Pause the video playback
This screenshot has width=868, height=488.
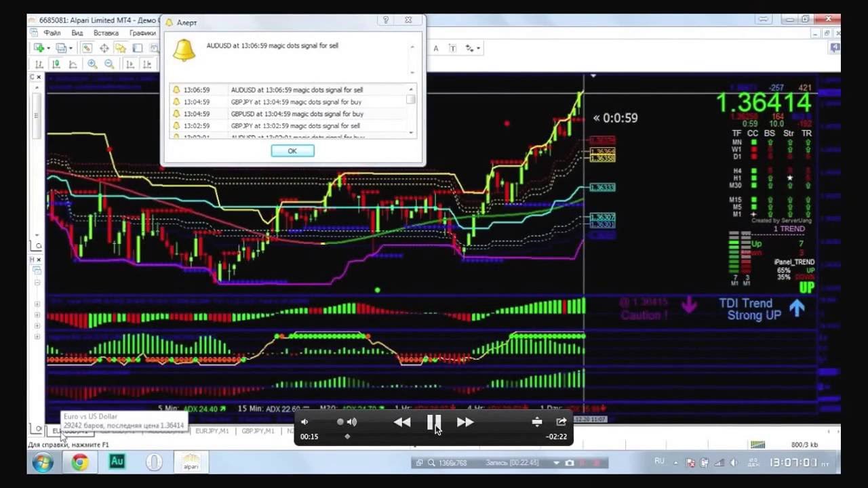click(434, 422)
